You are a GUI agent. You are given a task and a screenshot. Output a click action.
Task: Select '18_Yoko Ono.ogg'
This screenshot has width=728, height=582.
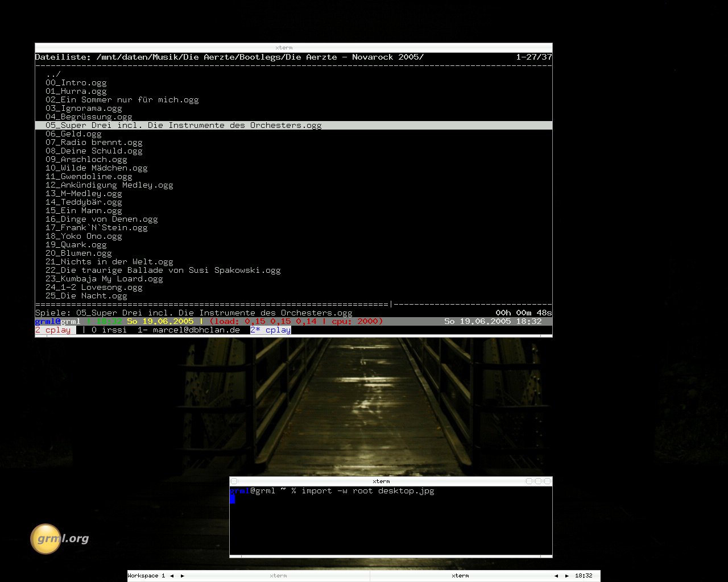click(84, 236)
